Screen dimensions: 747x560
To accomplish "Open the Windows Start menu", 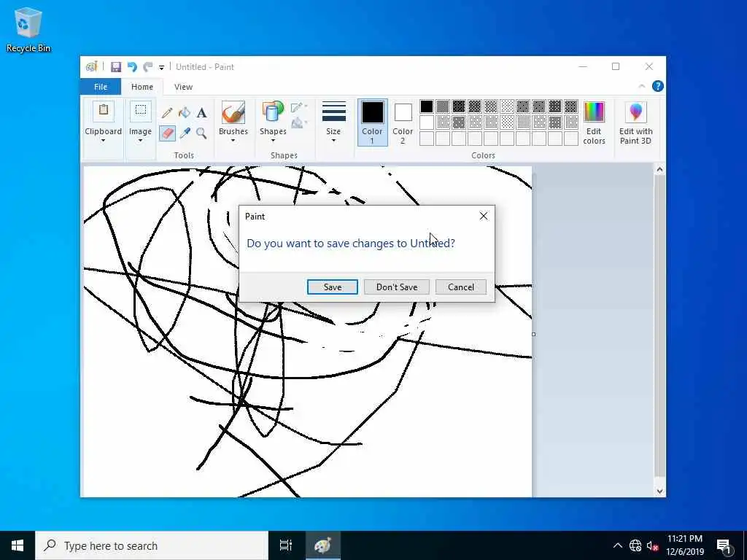I will click(18, 545).
